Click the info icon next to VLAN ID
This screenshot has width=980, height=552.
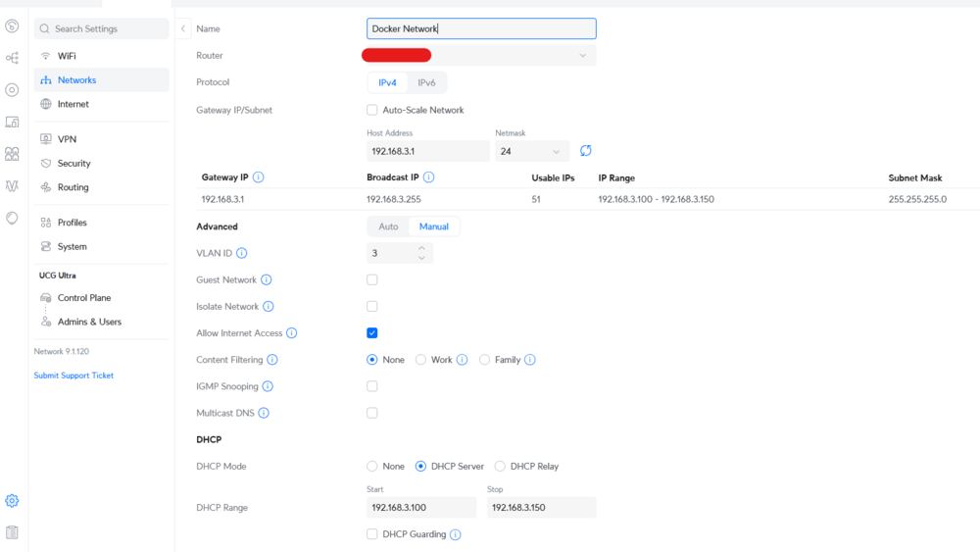pos(242,253)
